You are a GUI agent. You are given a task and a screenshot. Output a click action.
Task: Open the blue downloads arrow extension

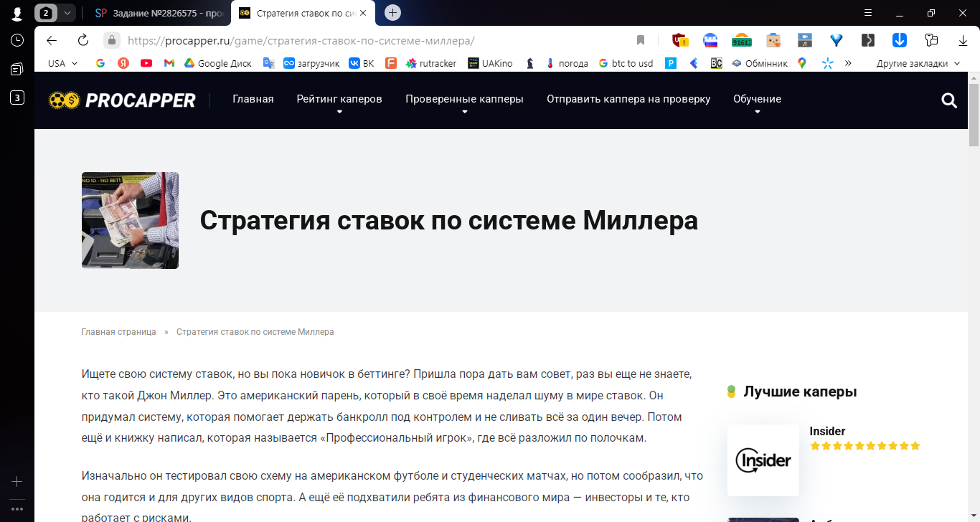coord(900,40)
